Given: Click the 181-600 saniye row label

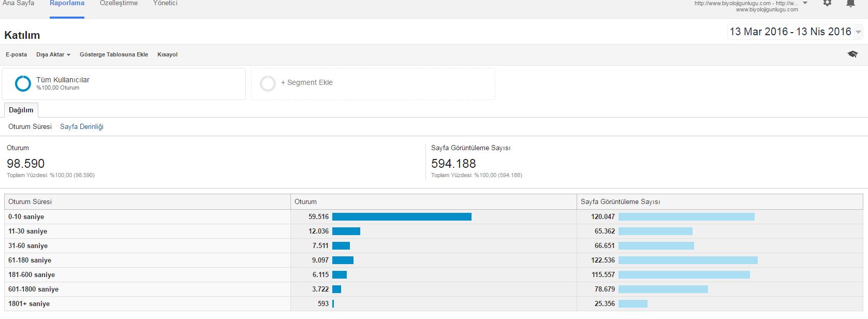Looking at the screenshot, I should (x=32, y=274).
